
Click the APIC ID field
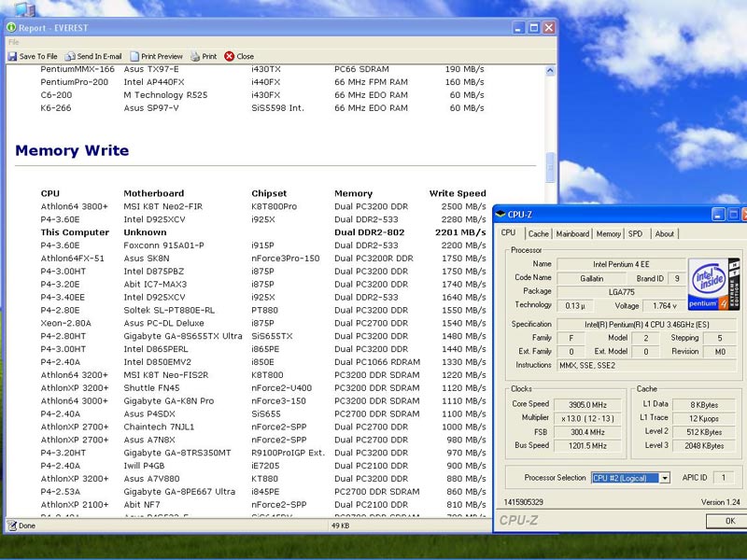point(723,478)
